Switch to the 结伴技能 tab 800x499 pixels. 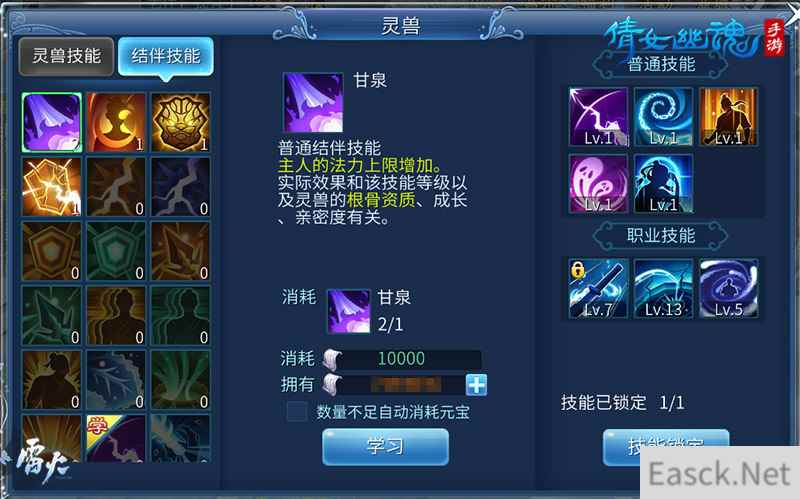coord(166,56)
